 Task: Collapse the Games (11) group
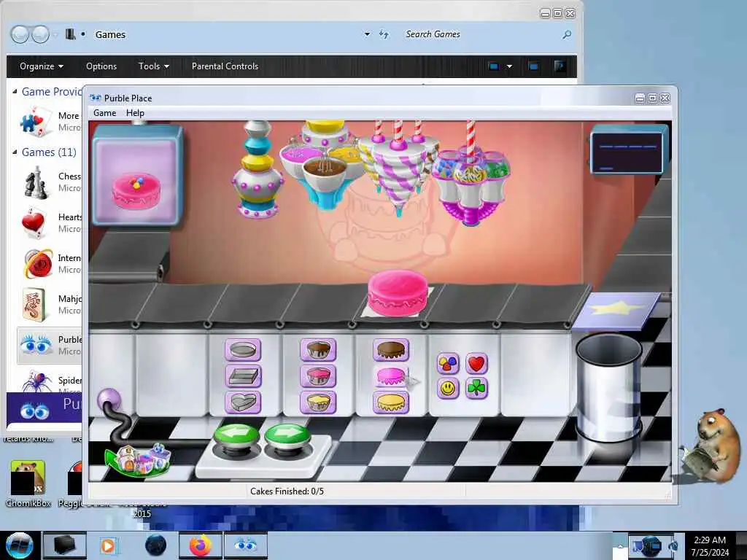pos(15,152)
